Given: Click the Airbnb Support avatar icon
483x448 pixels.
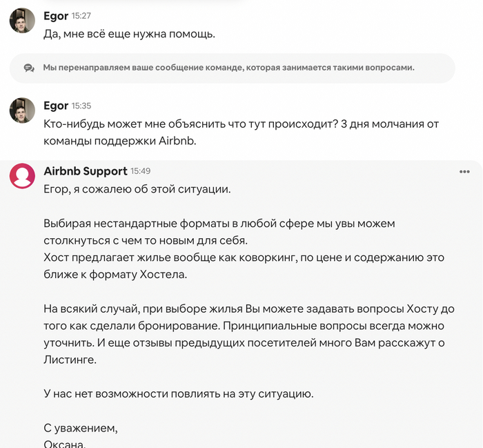Looking at the screenshot, I should tap(22, 176).
